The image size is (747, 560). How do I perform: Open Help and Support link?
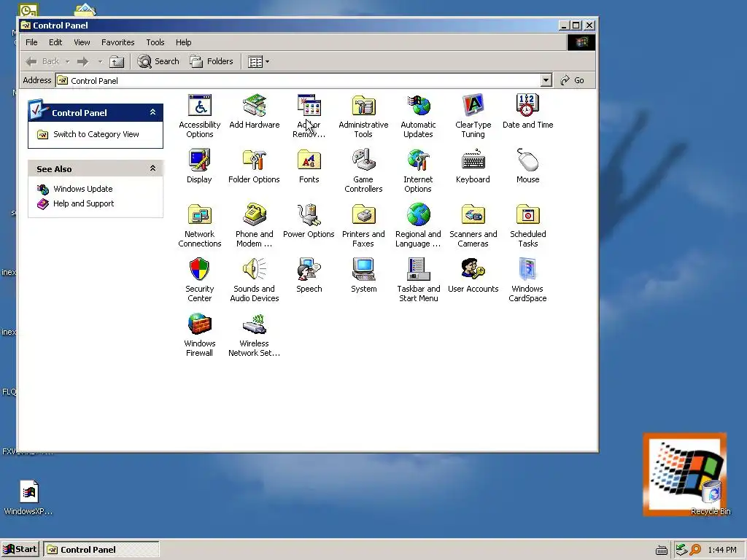[x=83, y=204]
